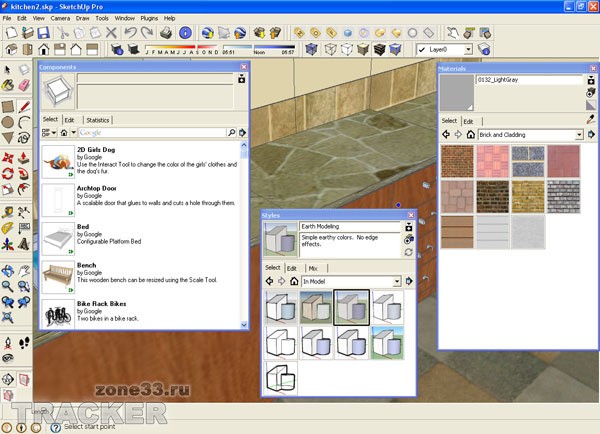Expand the Brick and Cladding library dropdown
Screen dimensions: 600x434
579,135
